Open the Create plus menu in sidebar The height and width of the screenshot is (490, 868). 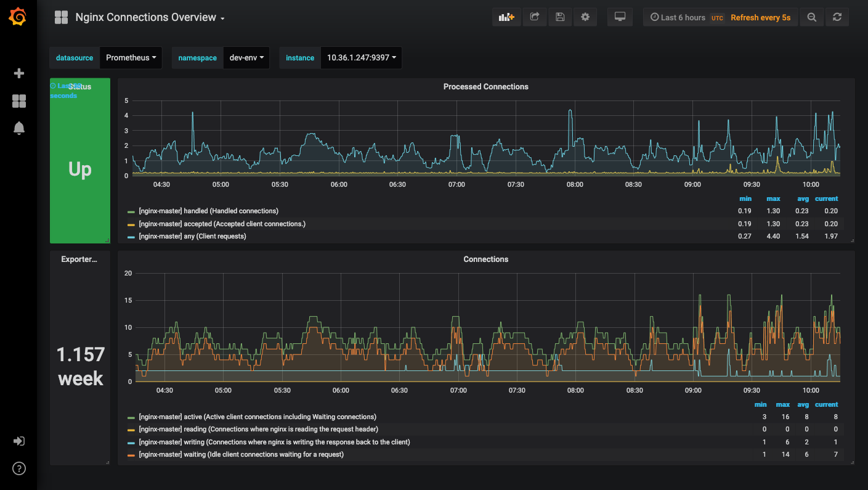(19, 73)
